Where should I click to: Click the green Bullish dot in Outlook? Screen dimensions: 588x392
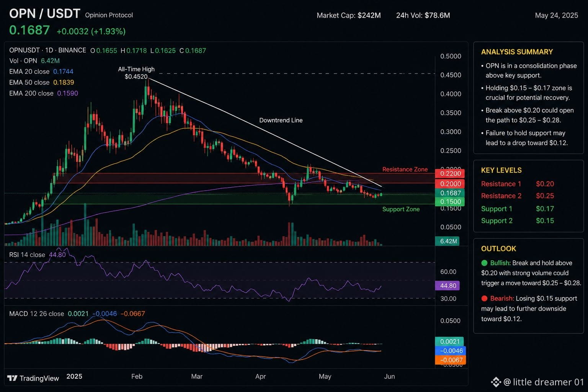tap(484, 263)
